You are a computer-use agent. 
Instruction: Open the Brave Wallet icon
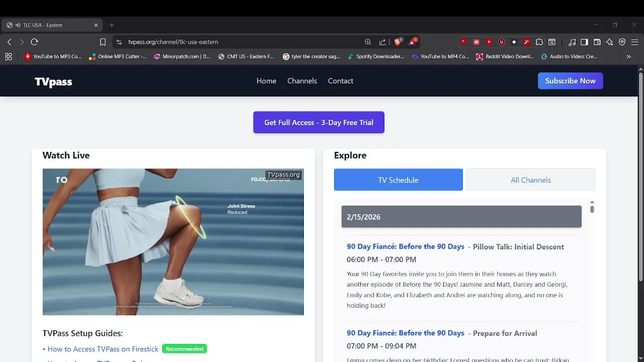click(597, 42)
